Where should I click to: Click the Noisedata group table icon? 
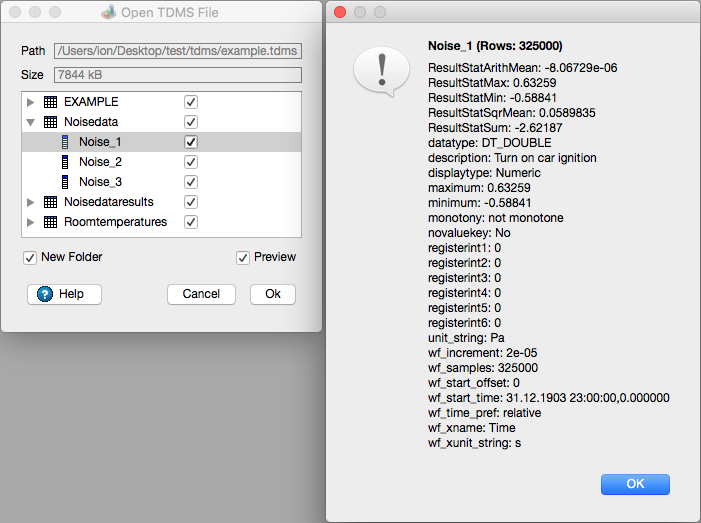50,122
